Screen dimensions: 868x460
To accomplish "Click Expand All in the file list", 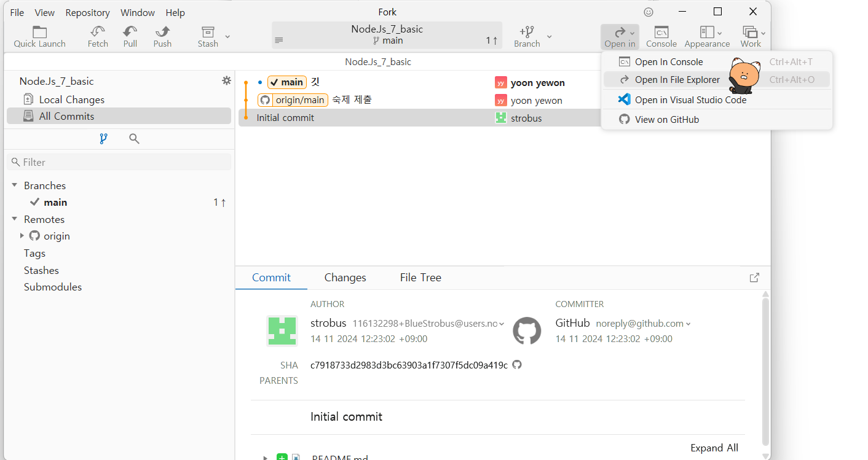I will pyautogui.click(x=714, y=448).
